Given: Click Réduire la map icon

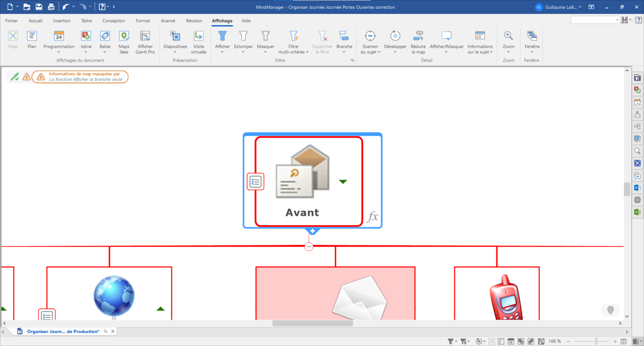Looking at the screenshot, I should tap(418, 36).
